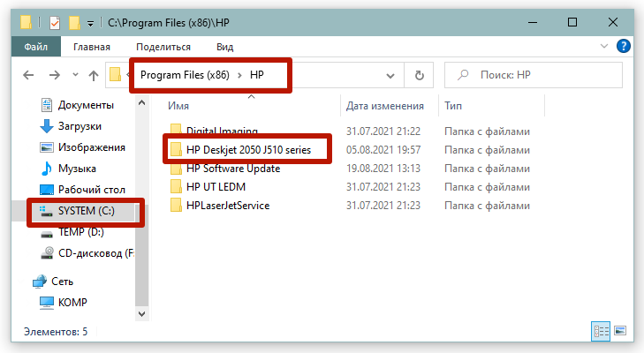Open the Поделиться ribbon tab
The height and width of the screenshot is (353, 644).
click(163, 47)
